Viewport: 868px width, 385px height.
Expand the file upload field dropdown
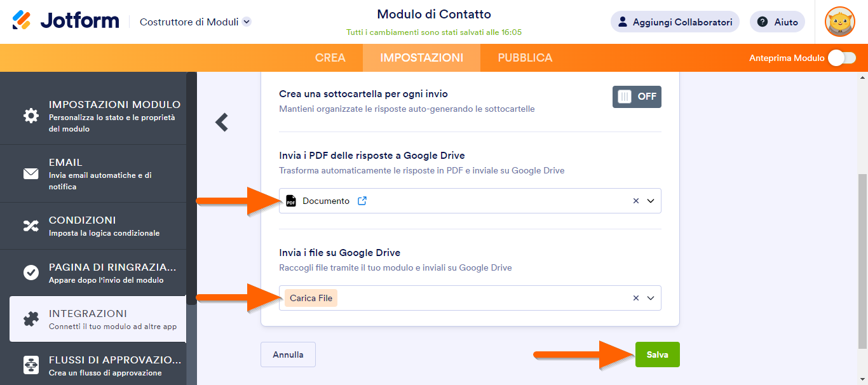click(x=651, y=298)
